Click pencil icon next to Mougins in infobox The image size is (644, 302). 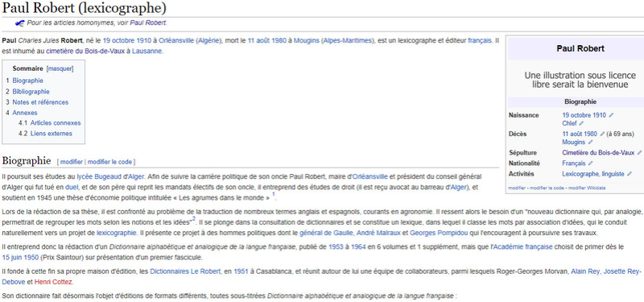[x=591, y=143]
